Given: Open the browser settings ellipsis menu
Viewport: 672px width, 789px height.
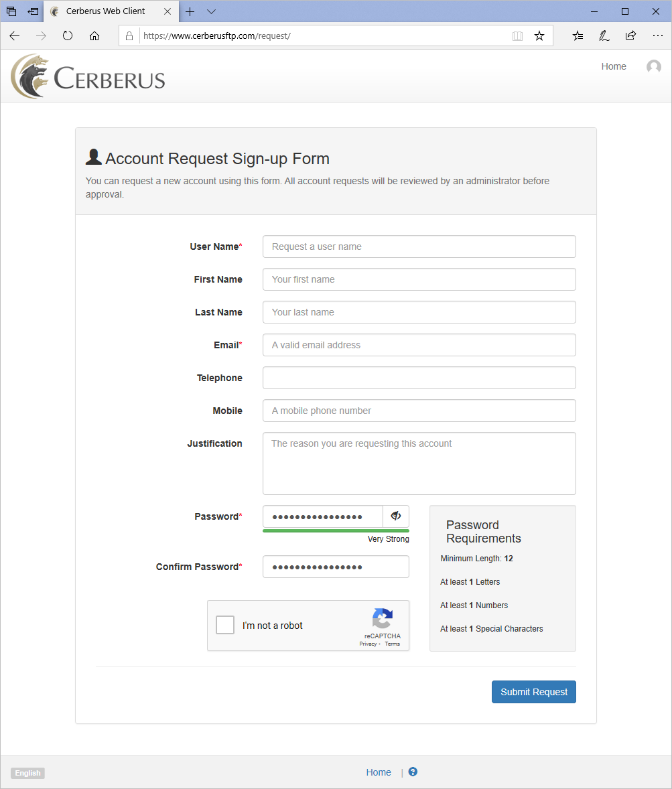Looking at the screenshot, I should point(657,35).
